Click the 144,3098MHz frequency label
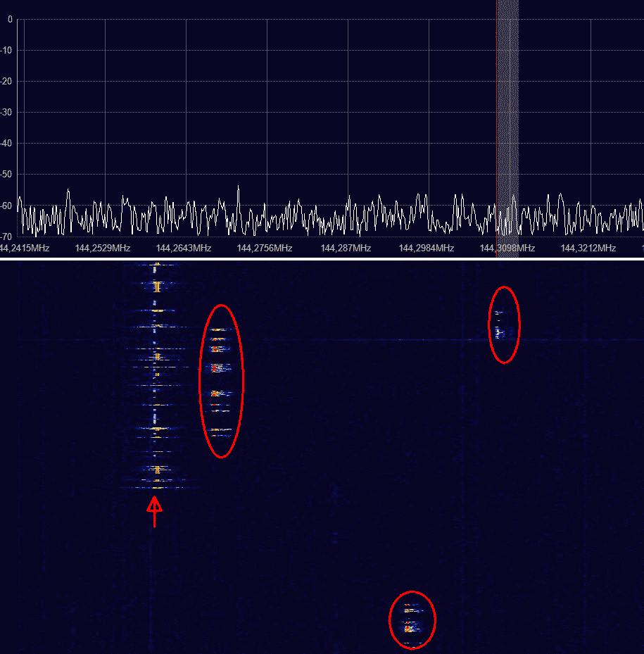The height and width of the screenshot is (654, 644). pos(507,249)
